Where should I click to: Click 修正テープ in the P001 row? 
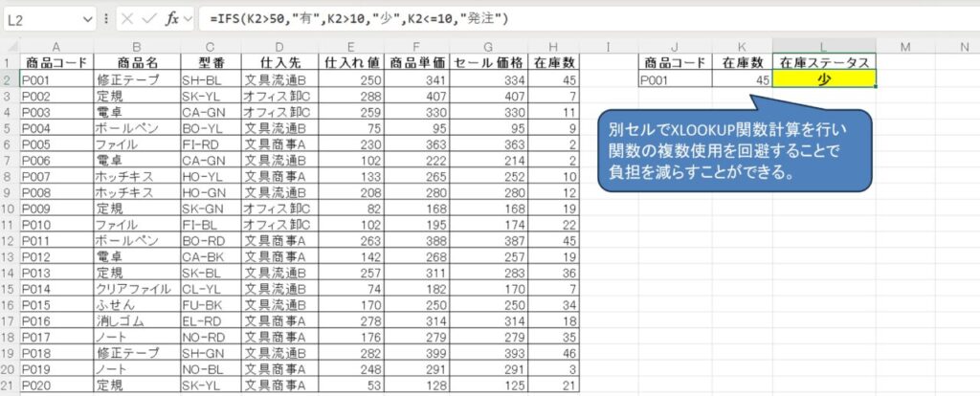point(137,79)
